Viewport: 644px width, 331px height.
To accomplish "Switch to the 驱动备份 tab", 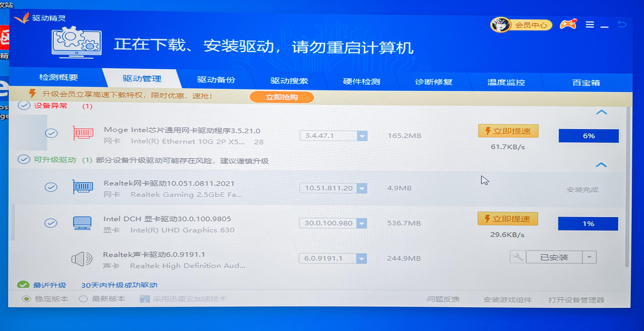I will pyautogui.click(x=216, y=80).
